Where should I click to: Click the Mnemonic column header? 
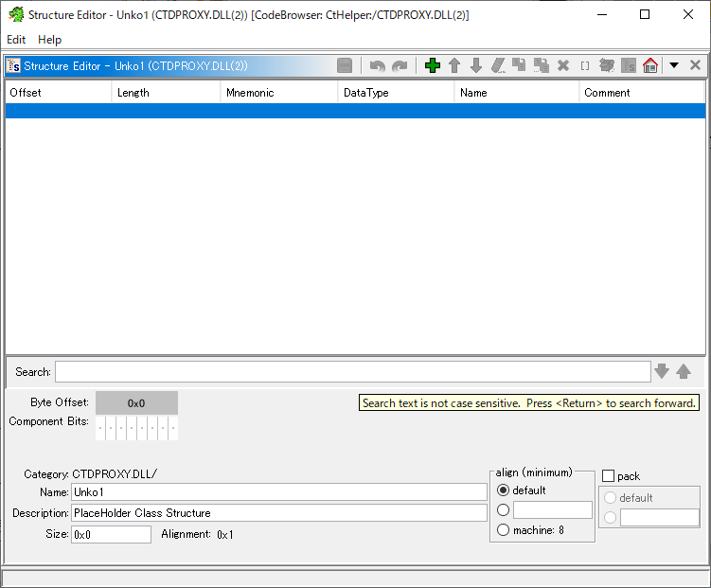279,93
